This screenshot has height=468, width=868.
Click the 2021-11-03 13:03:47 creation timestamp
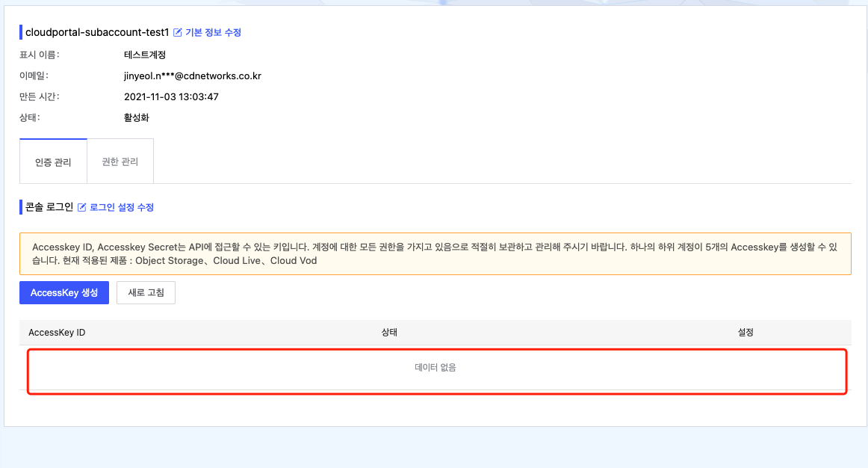click(171, 97)
